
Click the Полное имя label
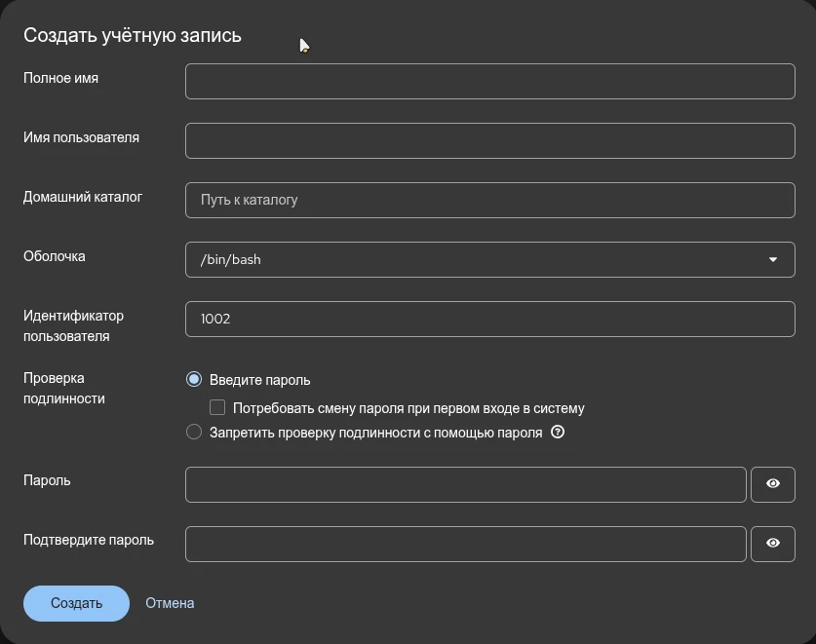(x=60, y=78)
